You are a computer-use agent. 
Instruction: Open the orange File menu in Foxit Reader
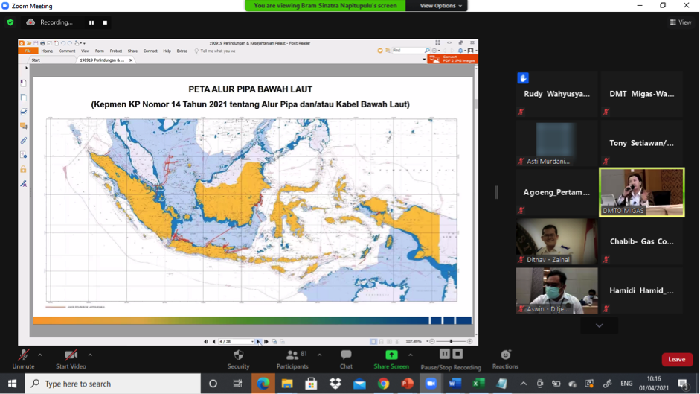(28, 51)
